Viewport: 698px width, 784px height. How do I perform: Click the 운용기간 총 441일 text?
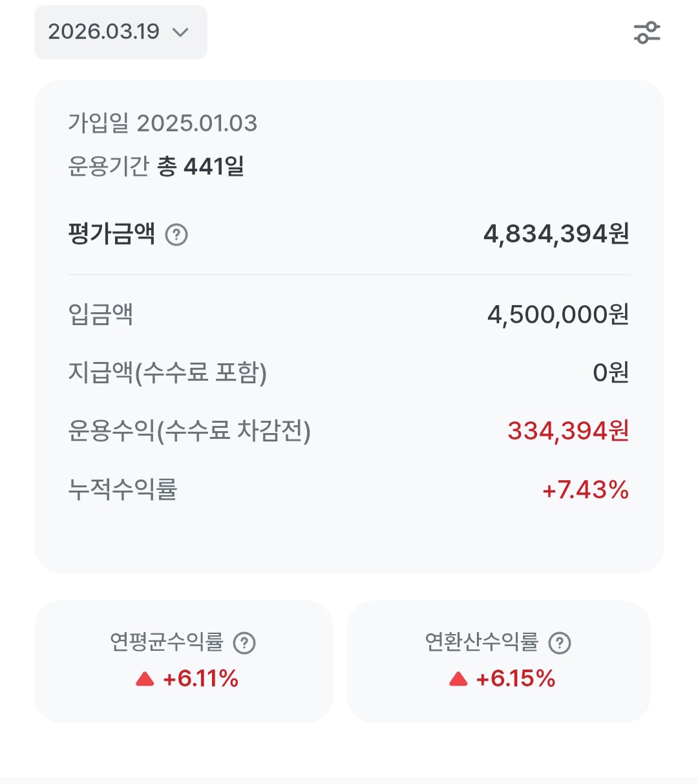click(x=156, y=167)
